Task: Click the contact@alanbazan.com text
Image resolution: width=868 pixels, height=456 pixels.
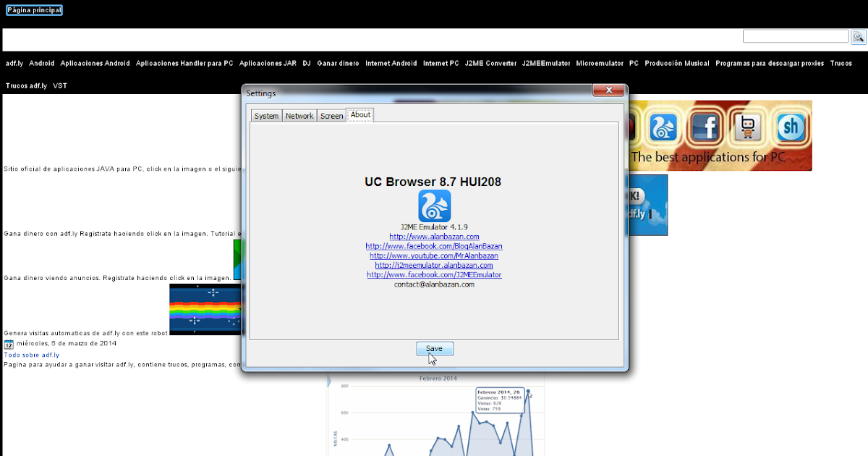Action: click(434, 284)
